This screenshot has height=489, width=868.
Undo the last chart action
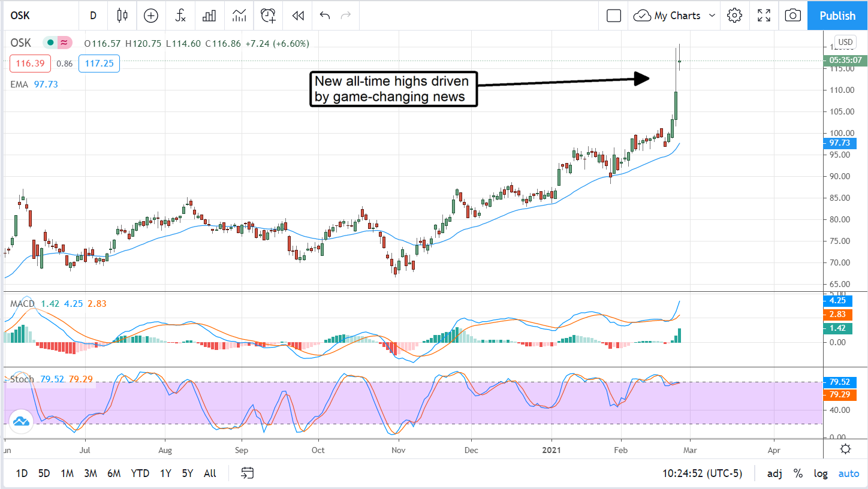point(325,16)
